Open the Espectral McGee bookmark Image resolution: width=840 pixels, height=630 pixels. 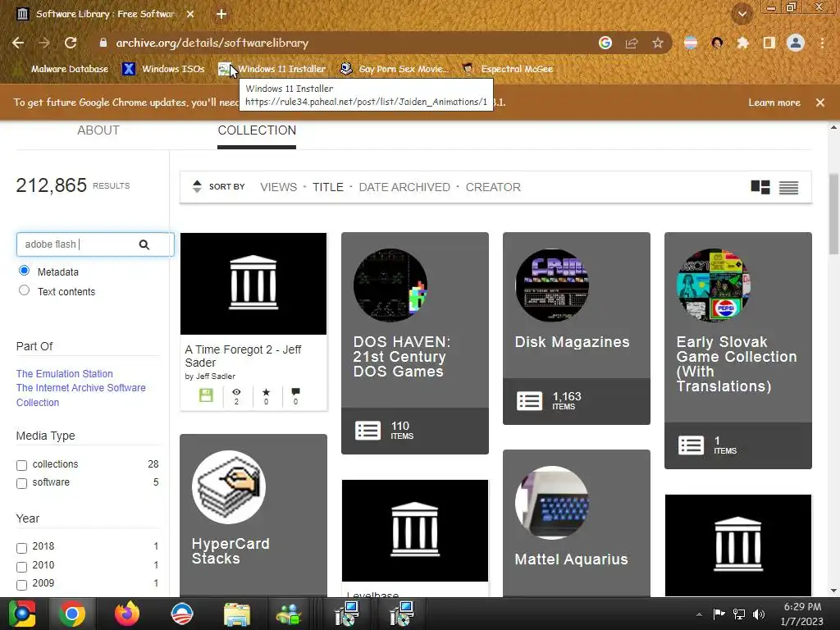point(508,69)
